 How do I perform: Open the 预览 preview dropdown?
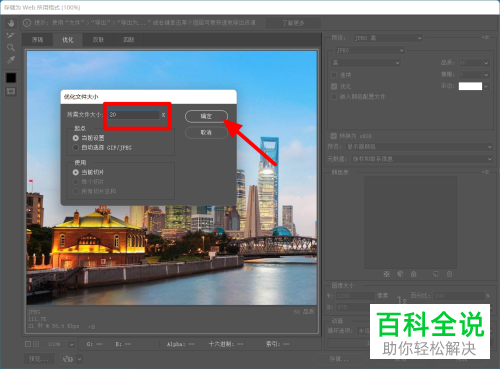tap(419, 147)
